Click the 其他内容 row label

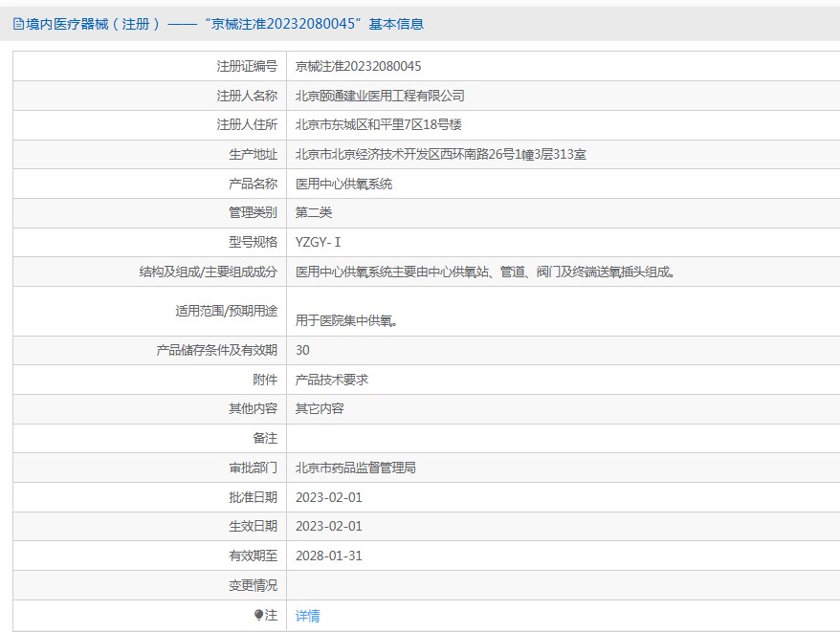[x=253, y=408]
